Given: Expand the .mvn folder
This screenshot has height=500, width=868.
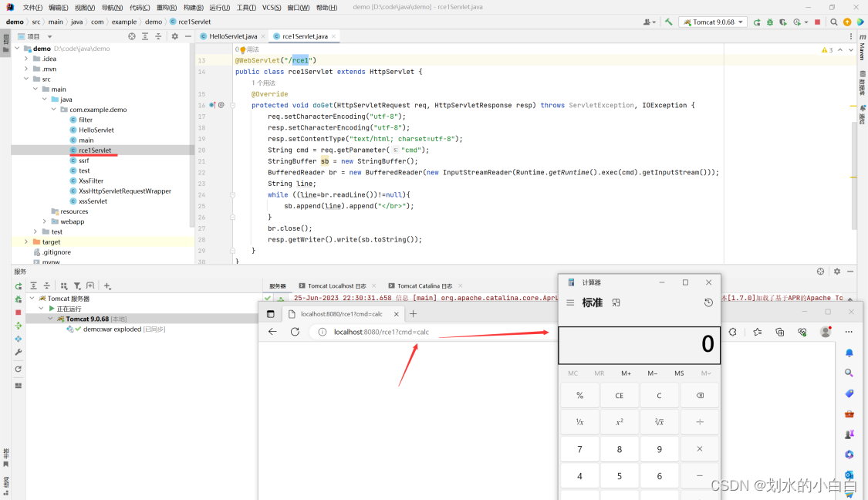Looking at the screenshot, I should [x=26, y=69].
